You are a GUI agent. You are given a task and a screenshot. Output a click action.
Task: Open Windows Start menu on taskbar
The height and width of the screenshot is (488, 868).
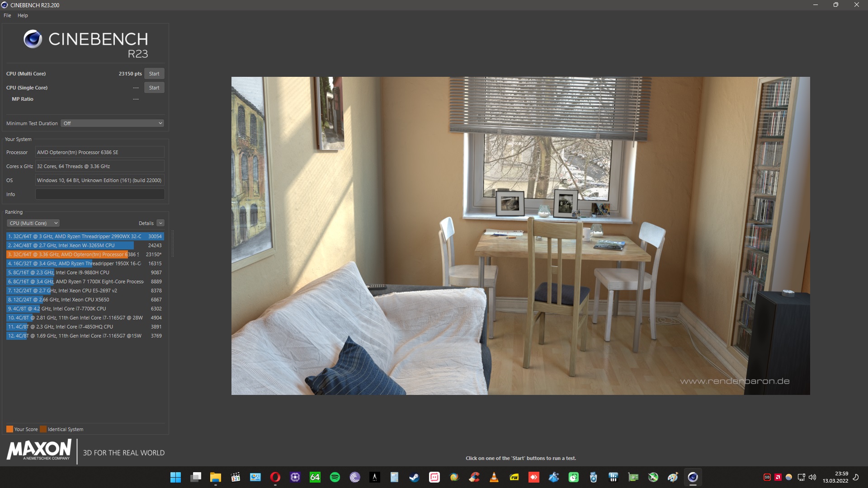(175, 477)
